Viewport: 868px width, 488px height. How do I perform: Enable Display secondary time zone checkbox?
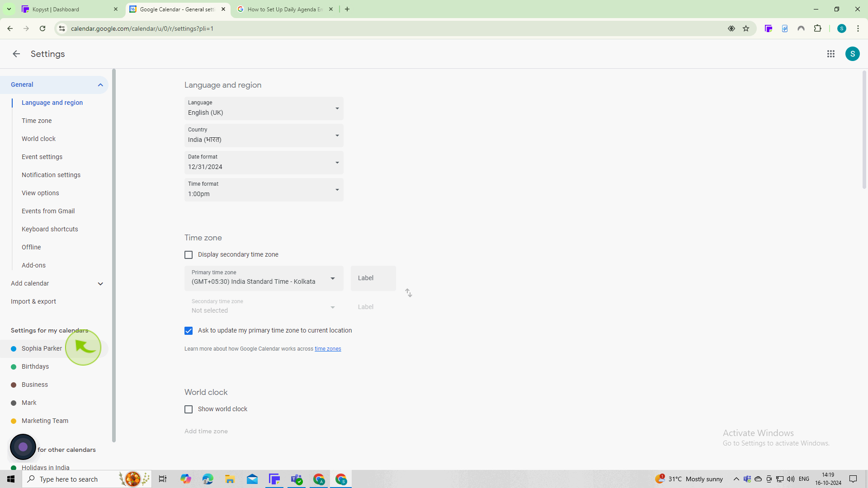[x=189, y=255]
